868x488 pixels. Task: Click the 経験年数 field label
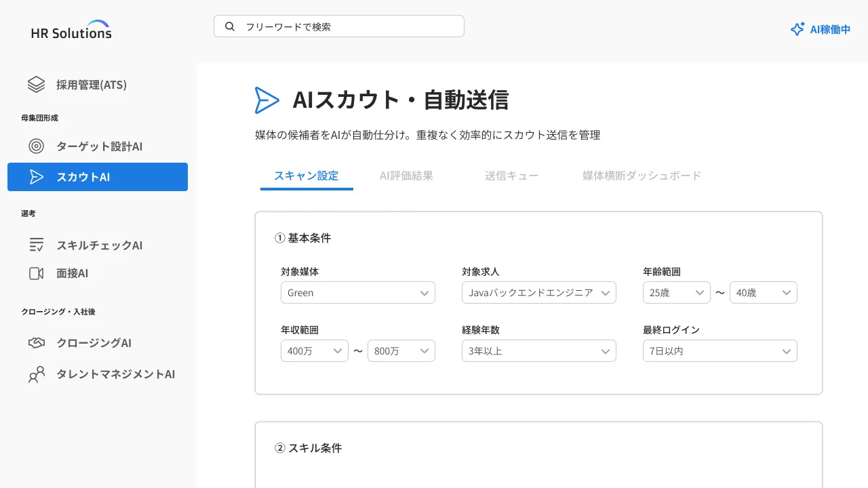(481, 330)
